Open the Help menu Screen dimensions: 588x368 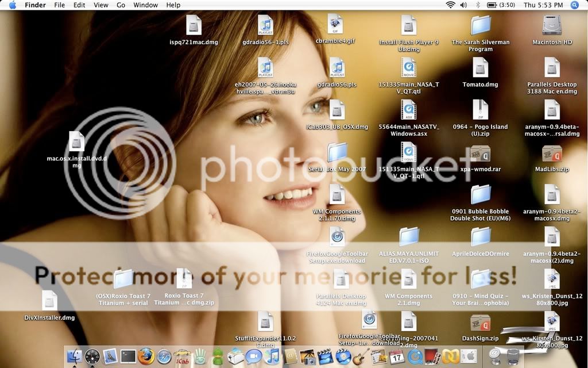click(173, 5)
